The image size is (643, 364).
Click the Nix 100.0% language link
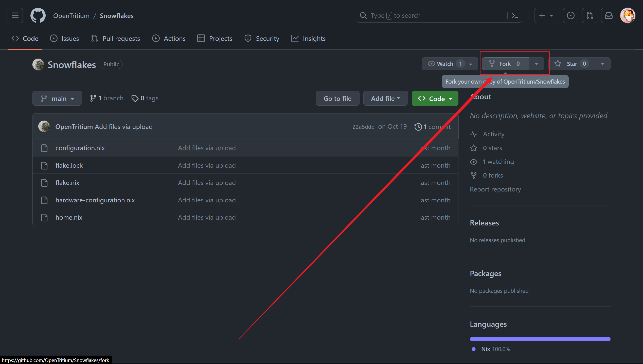[495, 349]
